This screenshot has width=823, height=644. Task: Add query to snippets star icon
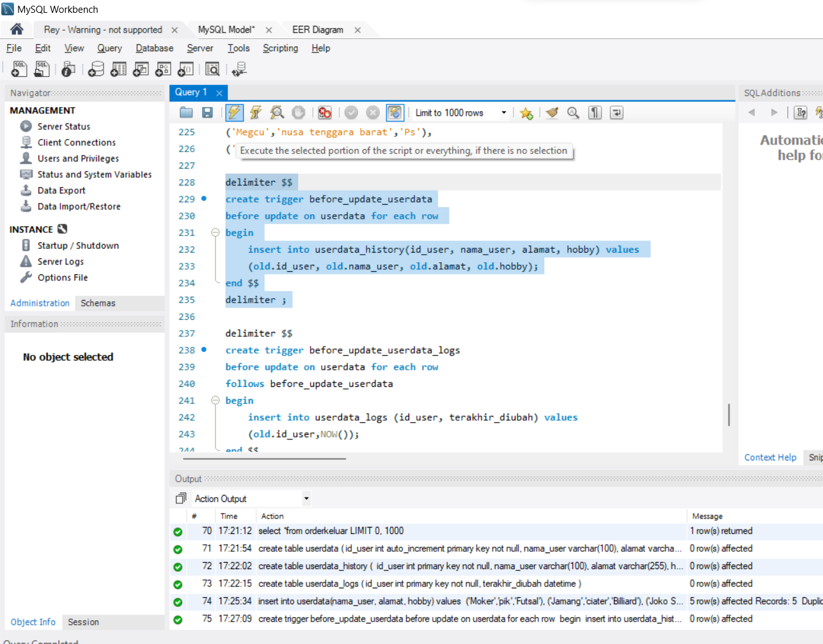pyautogui.click(x=526, y=113)
